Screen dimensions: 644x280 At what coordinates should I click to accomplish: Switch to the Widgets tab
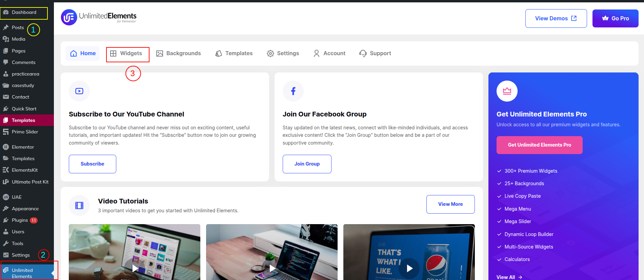click(x=127, y=53)
